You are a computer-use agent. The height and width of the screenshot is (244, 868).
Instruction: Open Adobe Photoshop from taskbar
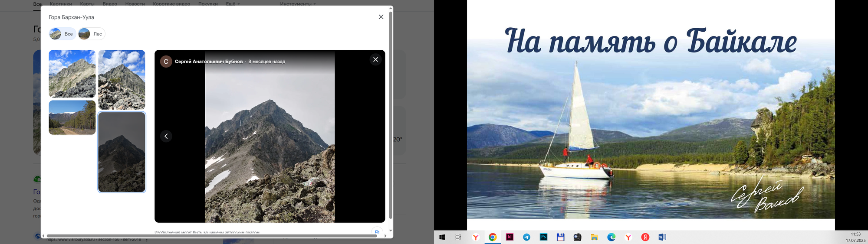click(x=543, y=237)
